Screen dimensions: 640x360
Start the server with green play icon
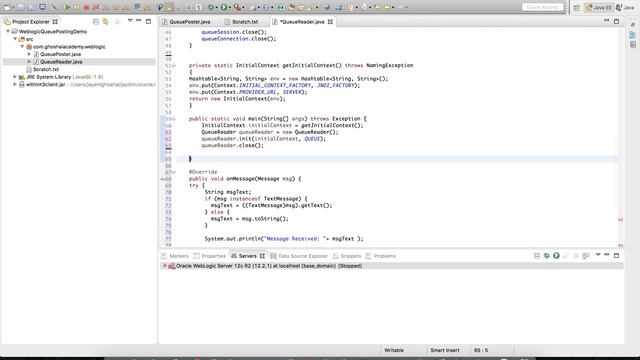[556, 256]
